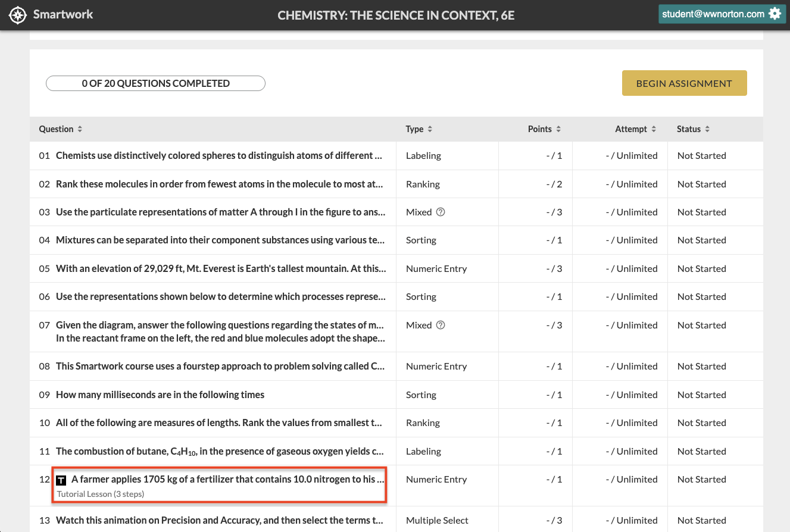This screenshot has height=532, width=790.
Task: Open question 07 about states of matter diagram
Action: tap(220, 331)
